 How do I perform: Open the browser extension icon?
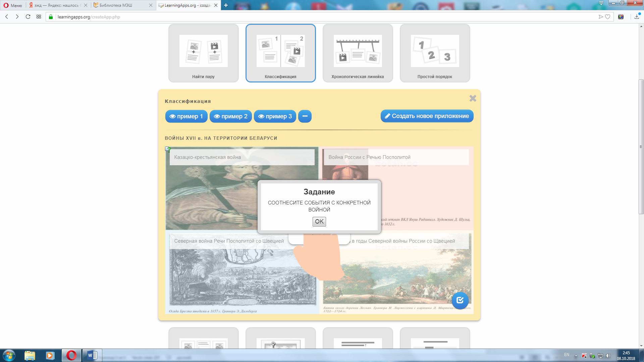pos(621,17)
